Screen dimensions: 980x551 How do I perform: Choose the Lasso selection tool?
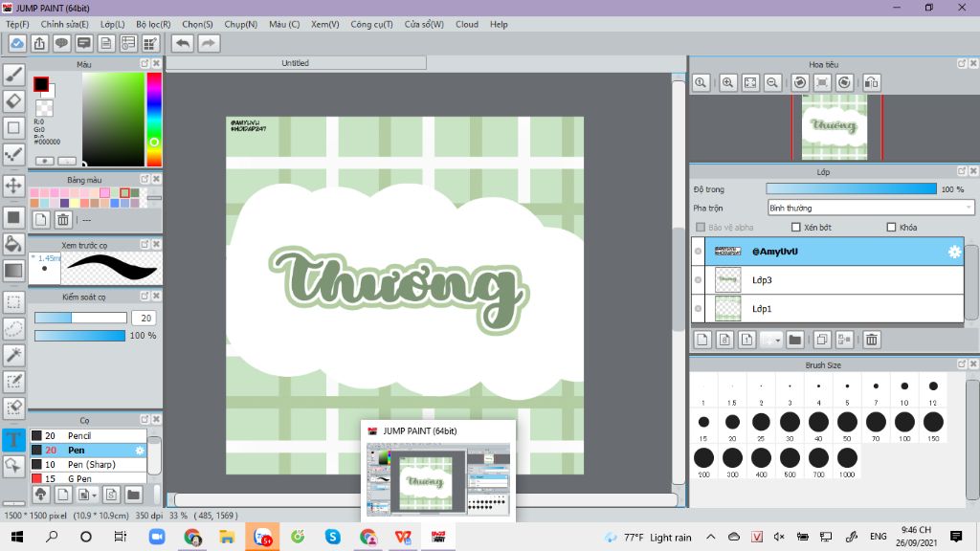tap(13, 329)
